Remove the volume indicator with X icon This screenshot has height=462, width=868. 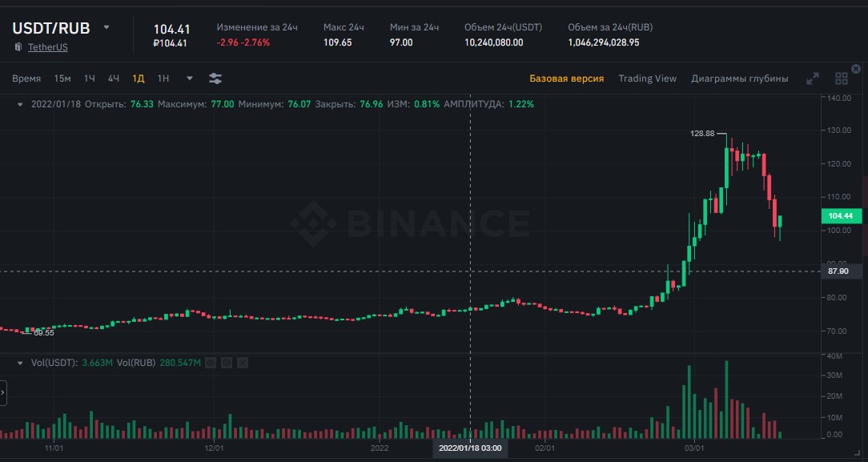[x=243, y=363]
